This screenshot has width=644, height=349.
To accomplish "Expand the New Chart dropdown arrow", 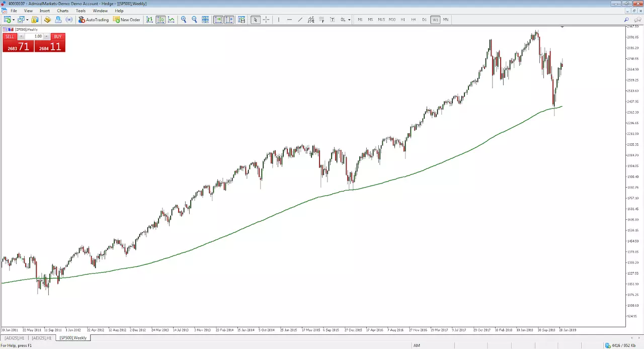I will pyautogui.click(x=13, y=20).
